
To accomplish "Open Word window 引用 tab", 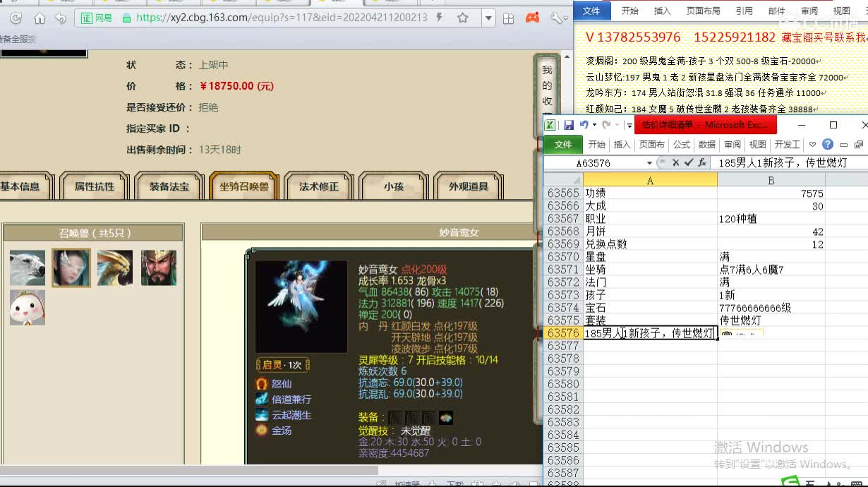I will tap(744, 11).
